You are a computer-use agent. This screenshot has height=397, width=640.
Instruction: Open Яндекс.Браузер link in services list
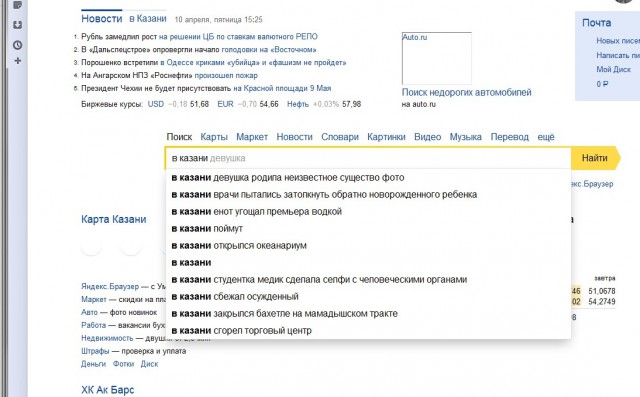pyautogui.click(x=110, y=287)
